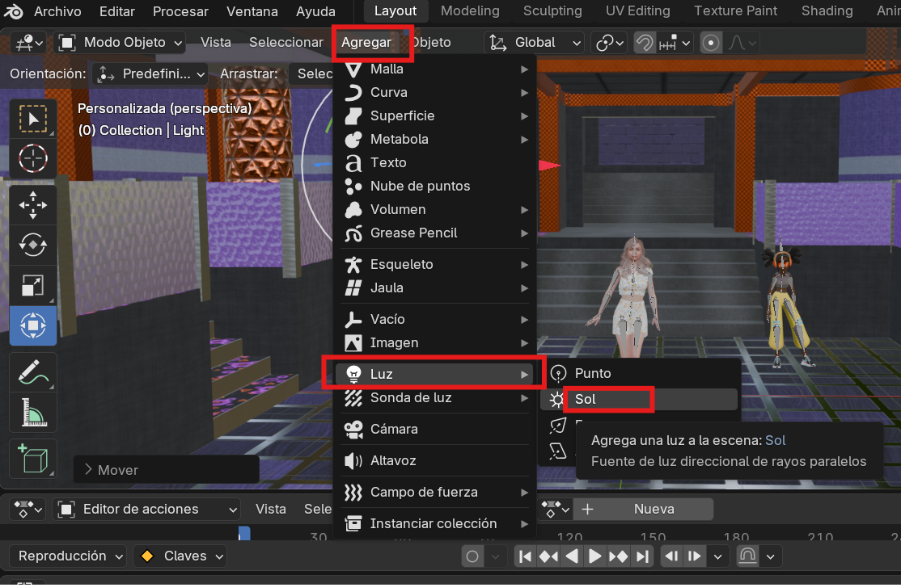The image size is (901, 585).
Task: Activate the 3D Cursor tool
Action: [33, 158]
